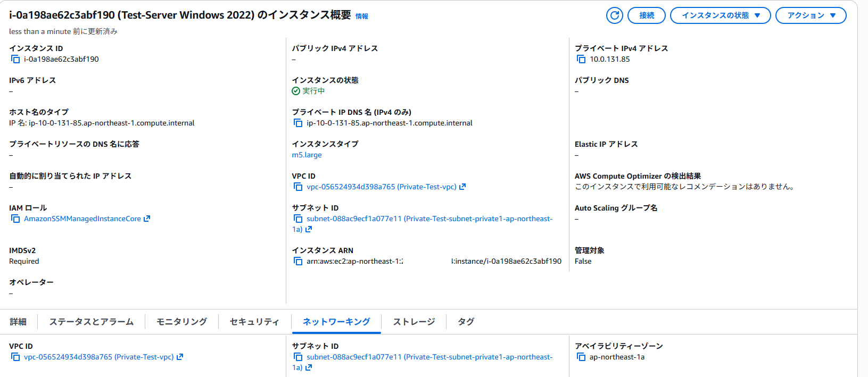Copy the private IPv4 address 10.0.131.85
This screenshot has width=868, height=377.
click(581, 59)
